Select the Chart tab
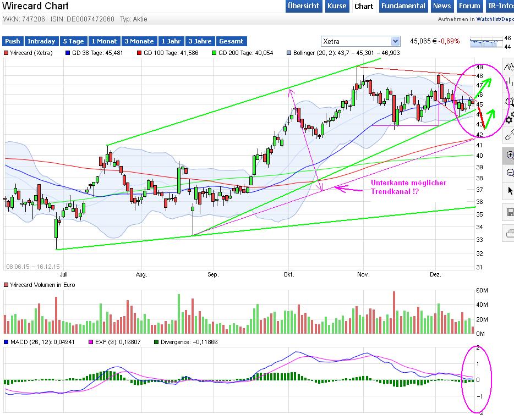The width and height of the screenshot is (514, 420). coord(364,6)
